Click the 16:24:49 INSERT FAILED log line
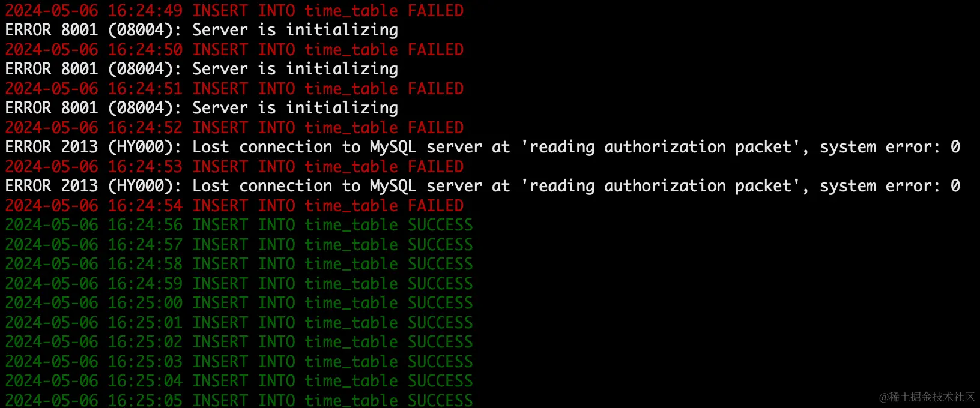This screenshot has width=980, height=408. (x=234, y=11)
